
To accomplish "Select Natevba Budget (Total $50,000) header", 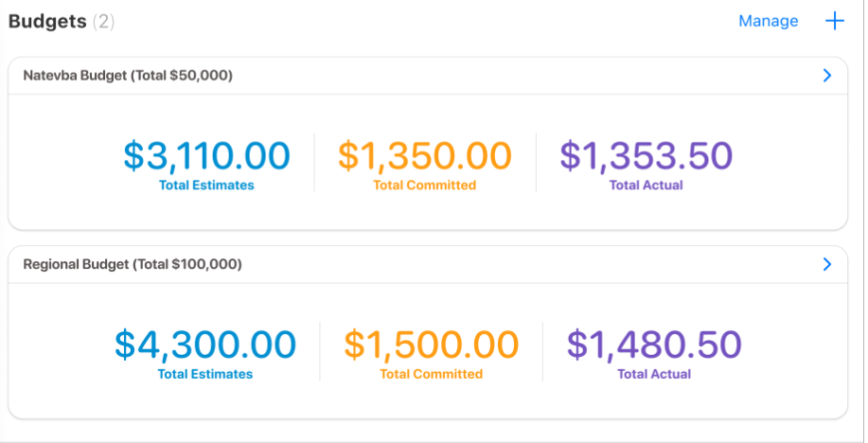I will click(x=128, y=76).
